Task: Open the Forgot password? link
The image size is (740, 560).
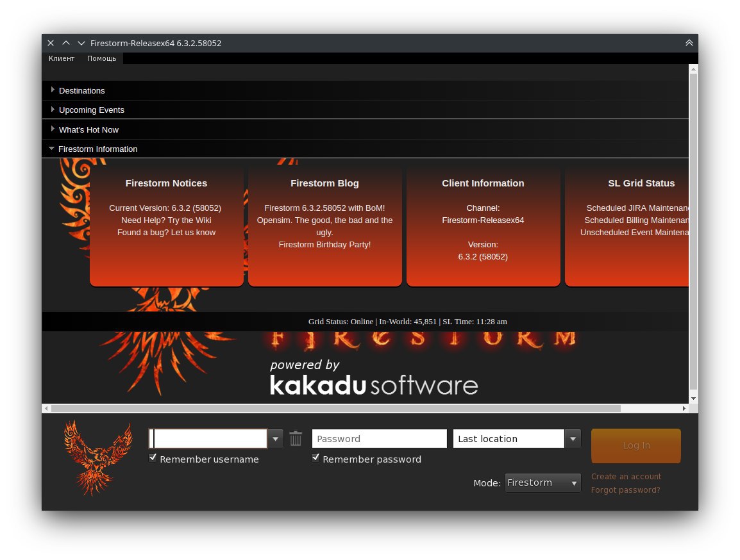Action: pos(625,490)
